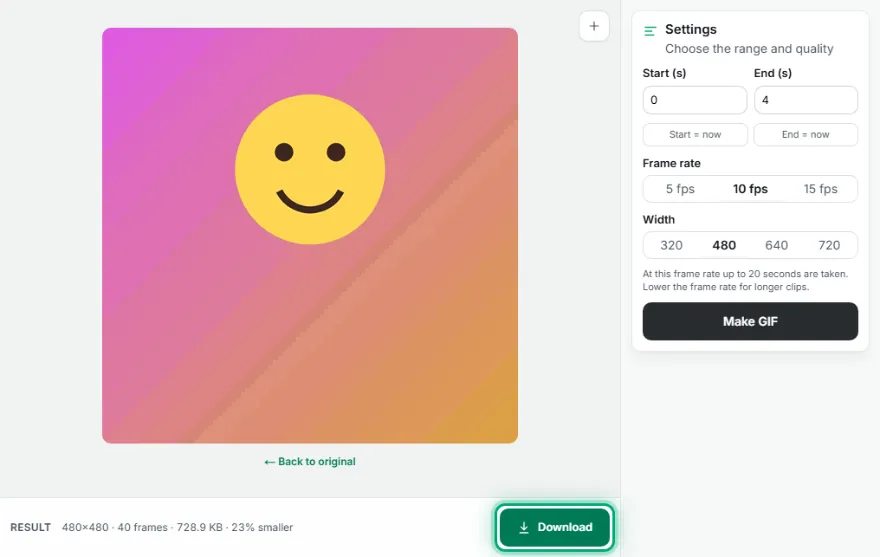Click the Make GIF button
The width and height of the screenshot is (880, 557).
[750, 321]
